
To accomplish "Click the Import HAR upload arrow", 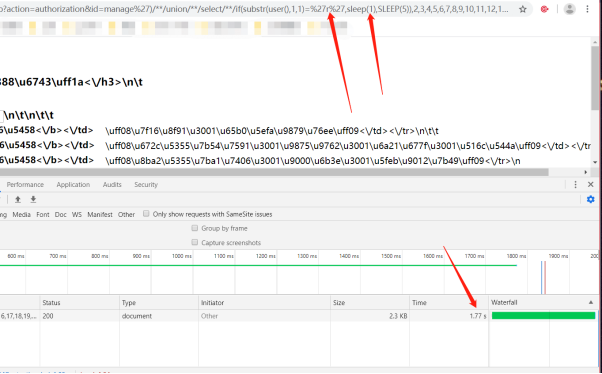I will point(18,199).
